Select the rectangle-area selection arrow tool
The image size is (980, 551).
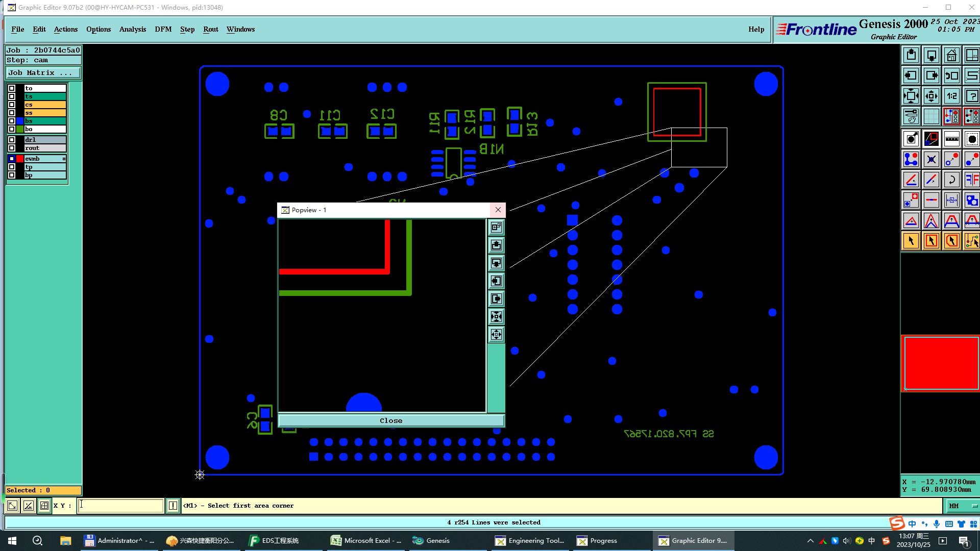(931, 241)
